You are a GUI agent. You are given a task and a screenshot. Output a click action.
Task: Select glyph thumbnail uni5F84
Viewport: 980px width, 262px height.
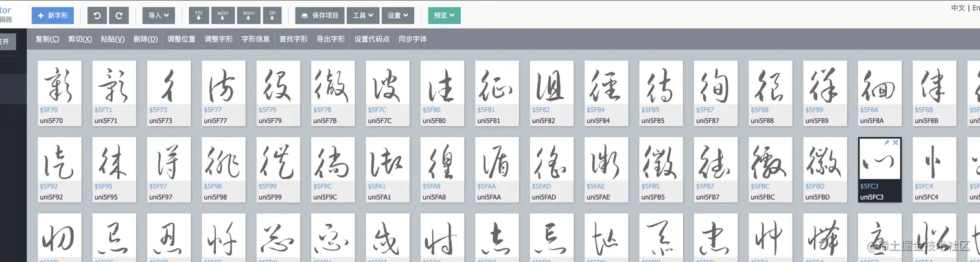606,93
